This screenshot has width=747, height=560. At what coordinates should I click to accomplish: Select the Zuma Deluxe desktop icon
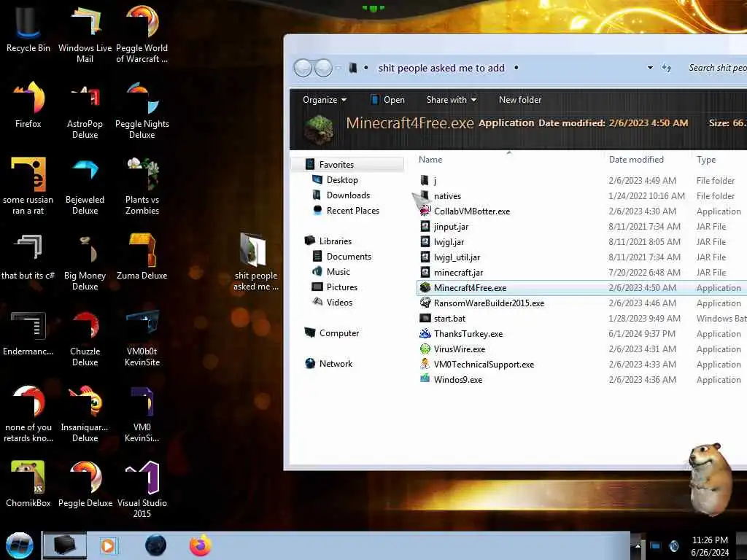142,256
